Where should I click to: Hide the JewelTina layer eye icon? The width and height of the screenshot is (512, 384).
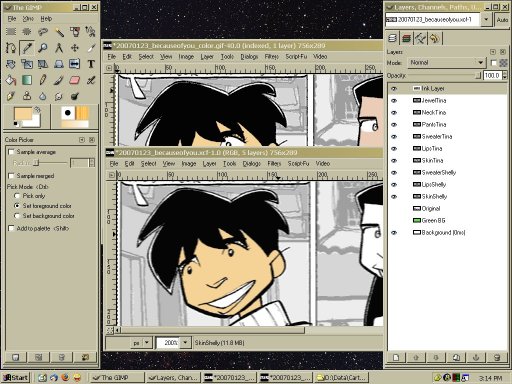[394, 100]
